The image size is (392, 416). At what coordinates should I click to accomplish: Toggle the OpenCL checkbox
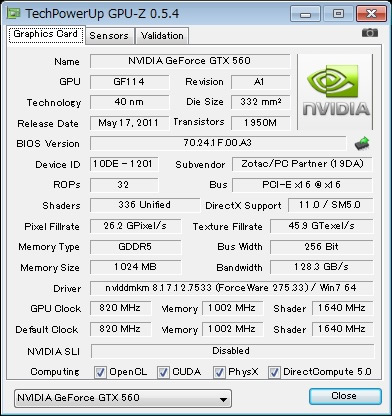100,372
